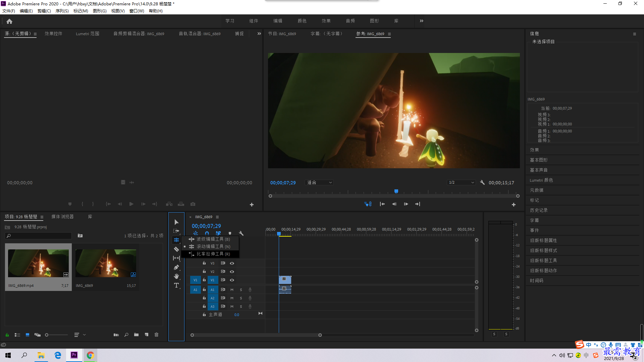Viewport: 644px width, 362px height.
Task: Go to in point in program monitor
Action: click(382, 204)
